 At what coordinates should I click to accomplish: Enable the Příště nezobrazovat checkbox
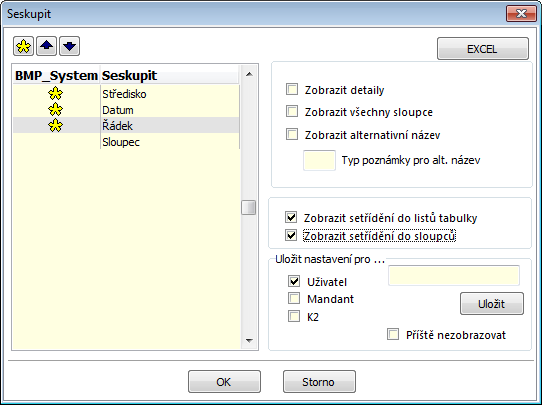click(393, 334)
